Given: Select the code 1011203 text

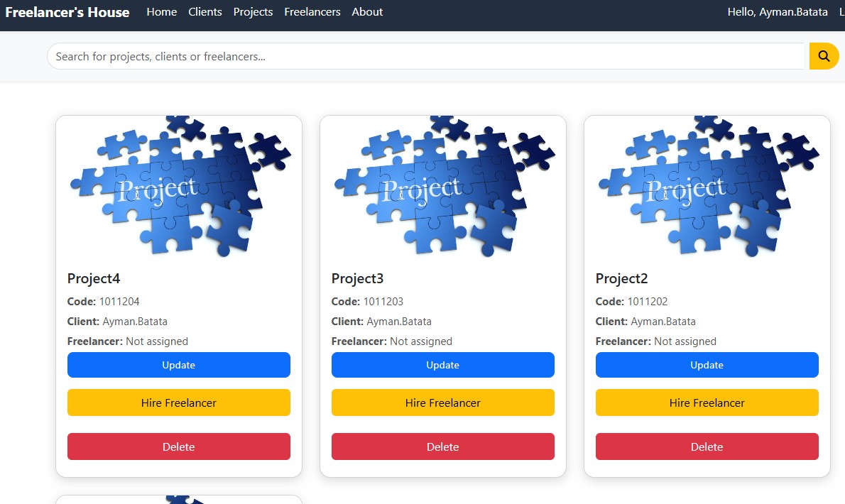Looking at the screenshot, I should pos(383,302).
